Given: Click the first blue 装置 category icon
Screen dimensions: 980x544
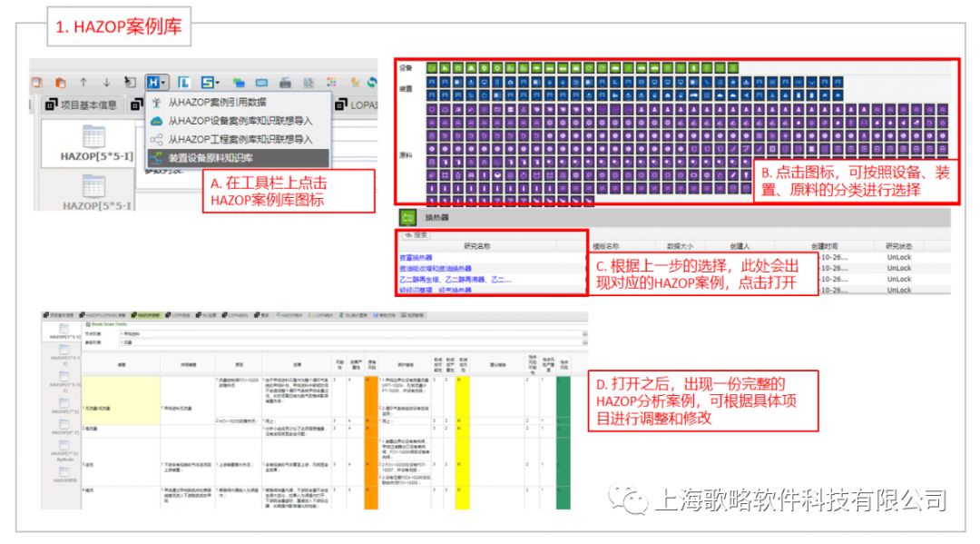Looking at the screenshot, I should (x=432, y=82).
